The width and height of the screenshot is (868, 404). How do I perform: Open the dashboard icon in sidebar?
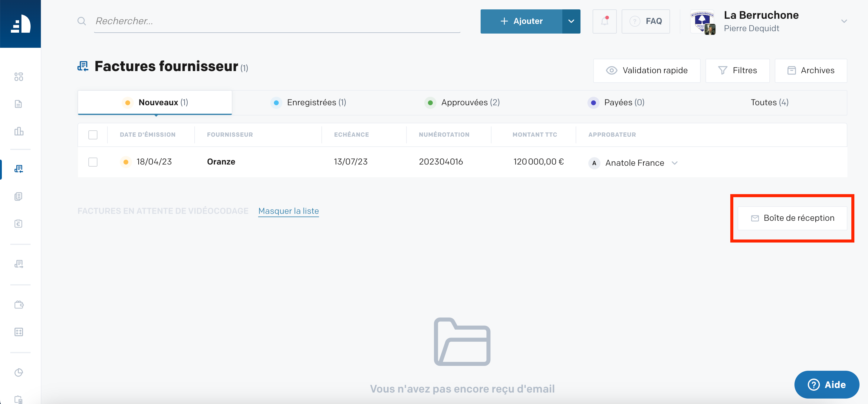(x=19, y=77)
